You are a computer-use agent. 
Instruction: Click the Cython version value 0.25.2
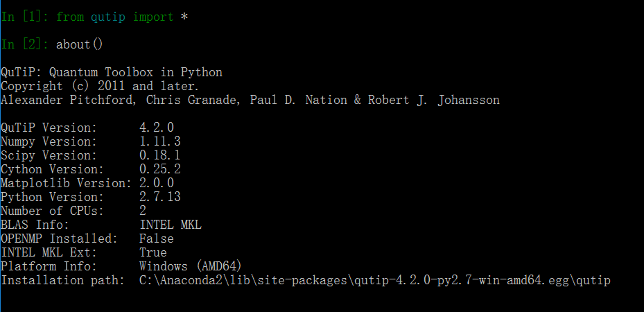[x=160, y=169]
